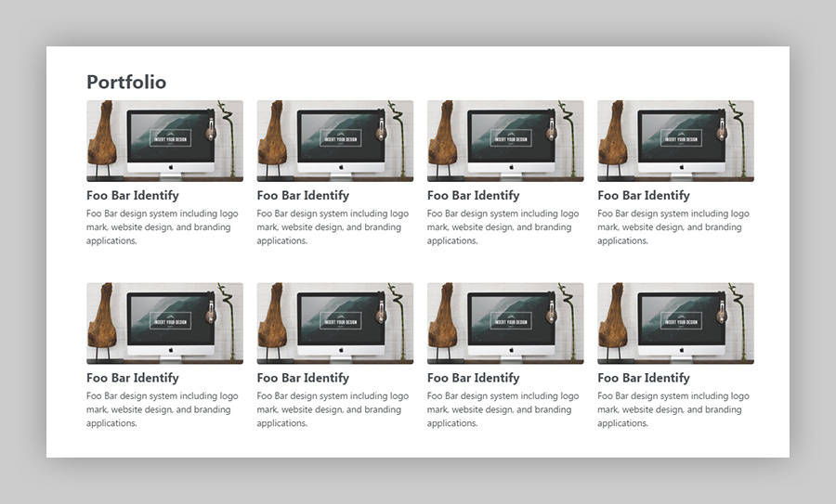Open the first bottom-row 'Foo Bar Identify' title
The image size is (836, 504).
(x=133, y=379)
